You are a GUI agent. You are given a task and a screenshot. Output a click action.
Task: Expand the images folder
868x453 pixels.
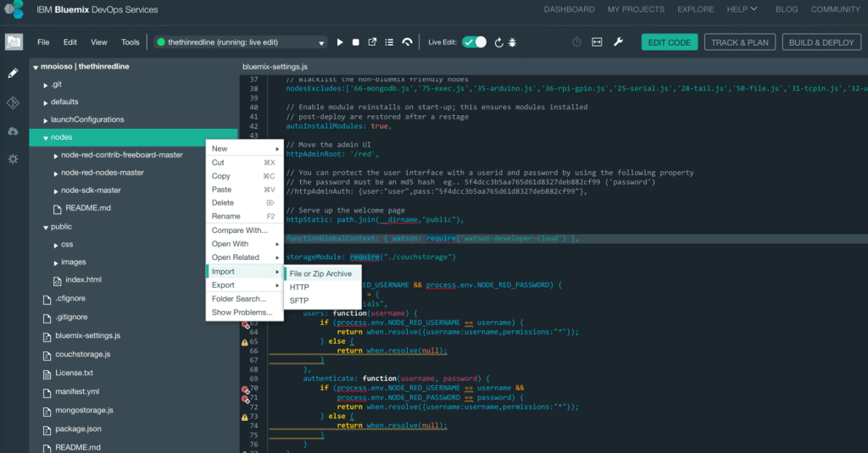click(56, 262)
